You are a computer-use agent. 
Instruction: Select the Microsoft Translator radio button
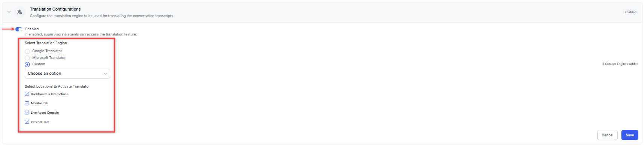coord(27,58)
